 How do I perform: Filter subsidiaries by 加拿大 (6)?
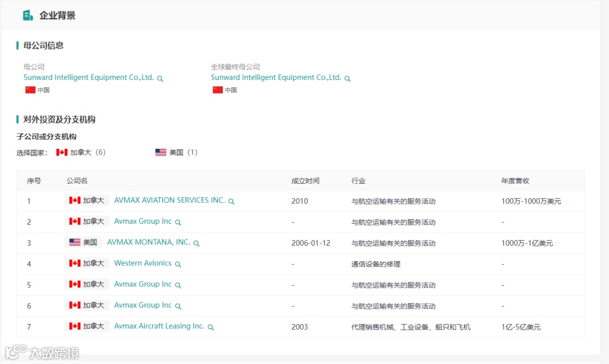(x=81, y=152)
